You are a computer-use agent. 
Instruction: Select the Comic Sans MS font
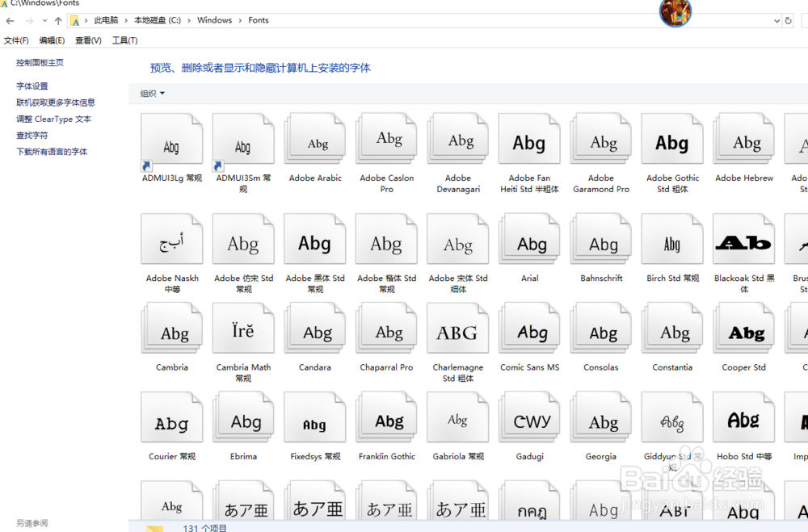(x=529, y=328)
